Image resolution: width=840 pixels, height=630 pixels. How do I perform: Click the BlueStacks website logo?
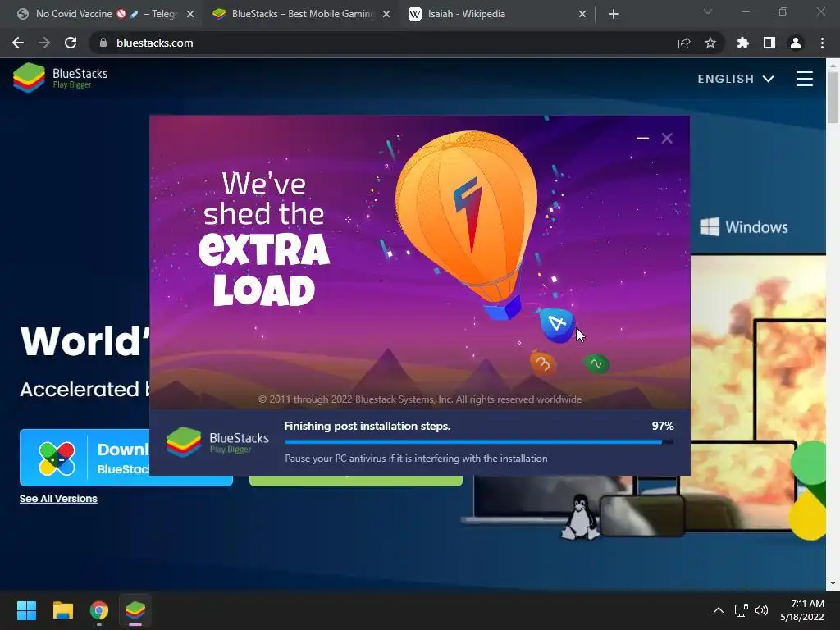click(61, 78)
